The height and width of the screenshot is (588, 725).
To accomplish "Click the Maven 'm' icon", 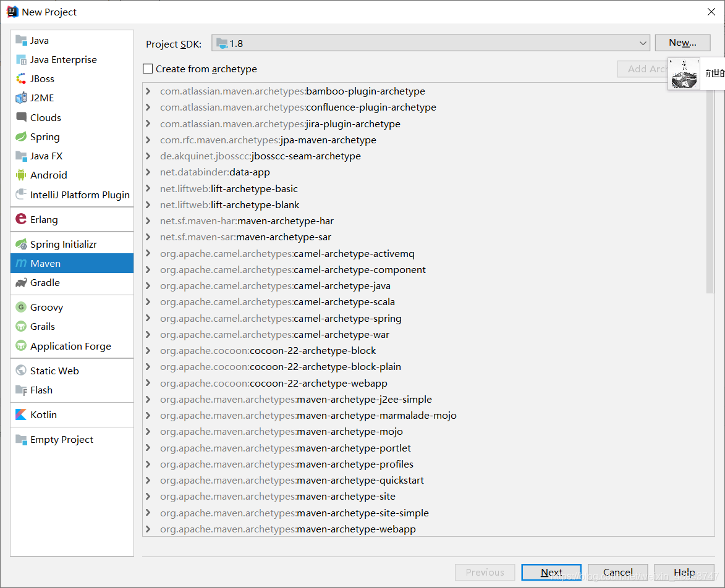I will 21,263.
